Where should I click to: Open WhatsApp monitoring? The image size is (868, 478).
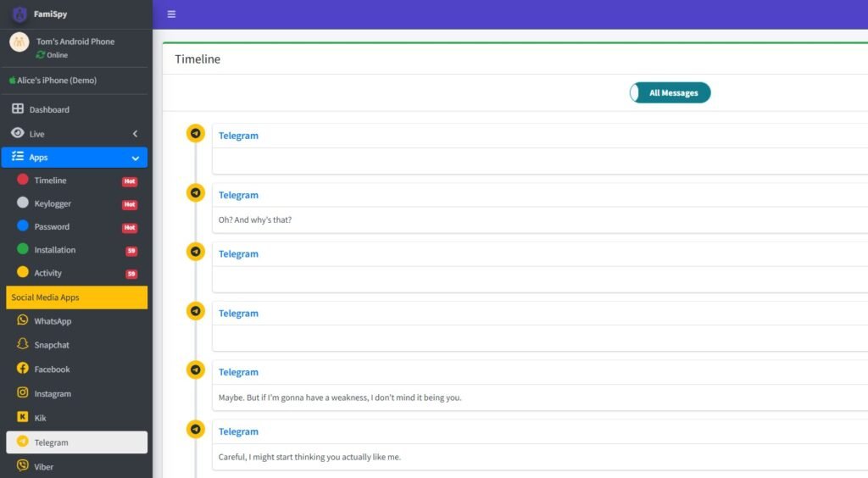point(53,321)
